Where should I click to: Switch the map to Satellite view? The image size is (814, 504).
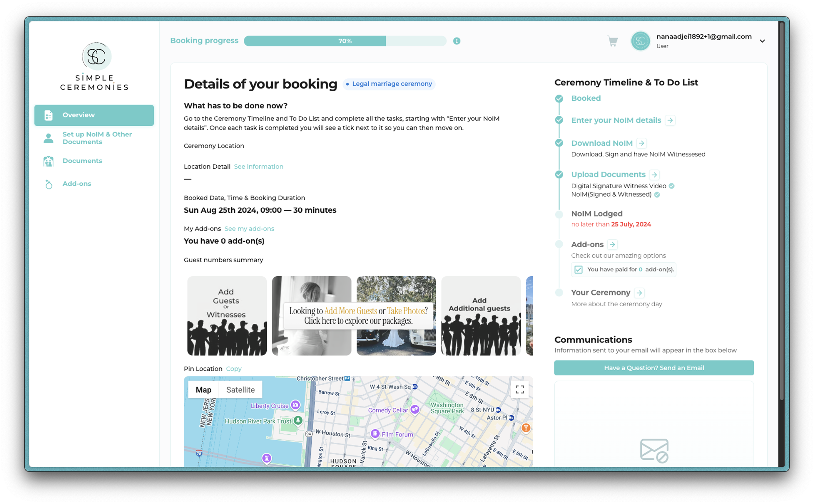pos(240,390)
